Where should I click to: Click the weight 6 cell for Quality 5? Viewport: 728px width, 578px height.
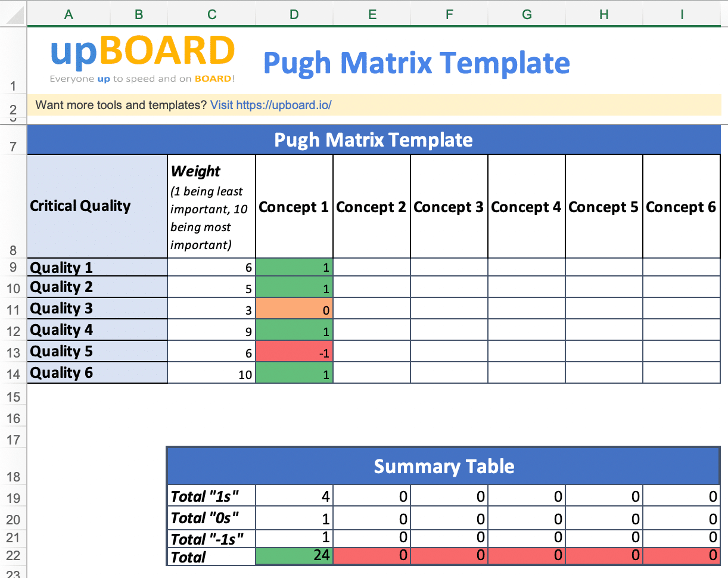(x=211, y=351)
